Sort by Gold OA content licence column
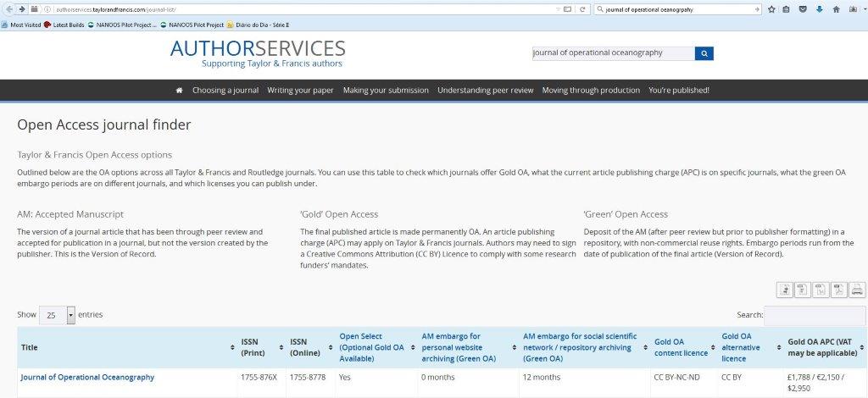This screenshot has width=868, height=398. [682, 347]
